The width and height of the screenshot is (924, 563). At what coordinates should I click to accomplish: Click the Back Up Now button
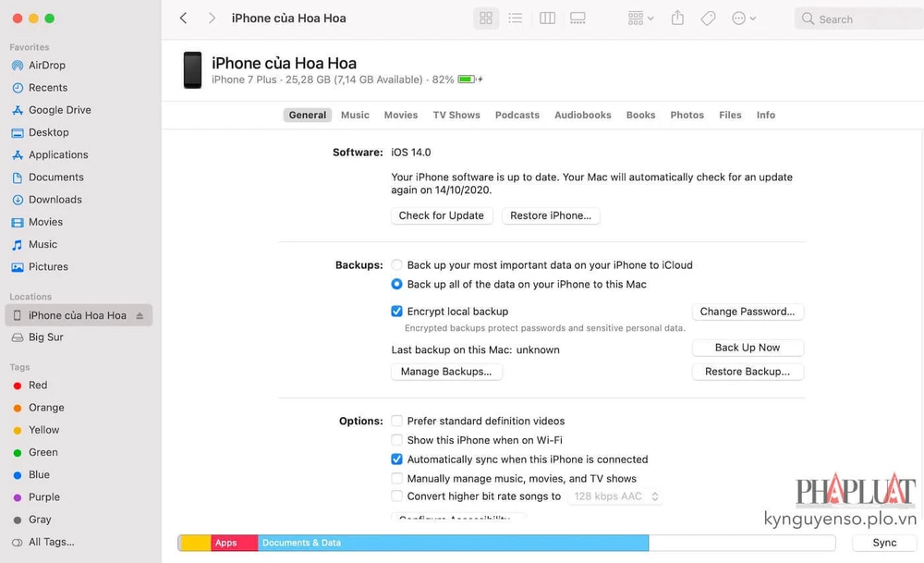747,348
